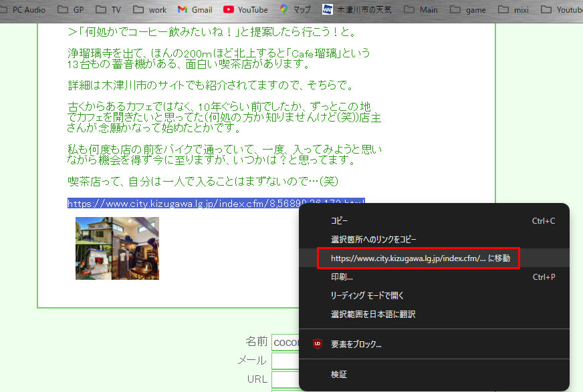Select コピー from the context menu

coord(340,221)
